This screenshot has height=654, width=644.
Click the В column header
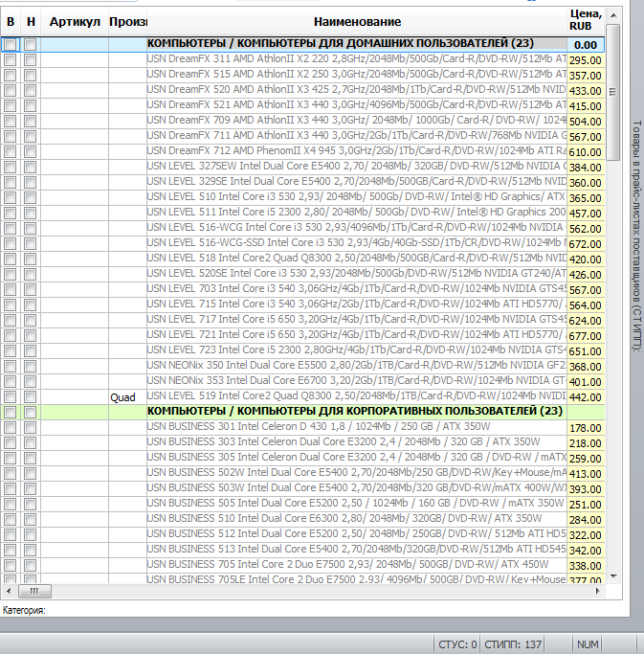(x=11, y=22)
